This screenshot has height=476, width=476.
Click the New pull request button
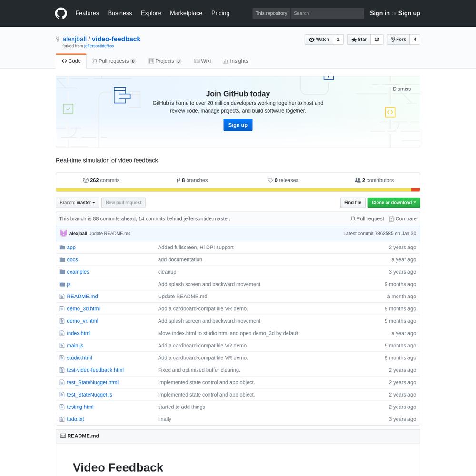(x=123, y=202)
